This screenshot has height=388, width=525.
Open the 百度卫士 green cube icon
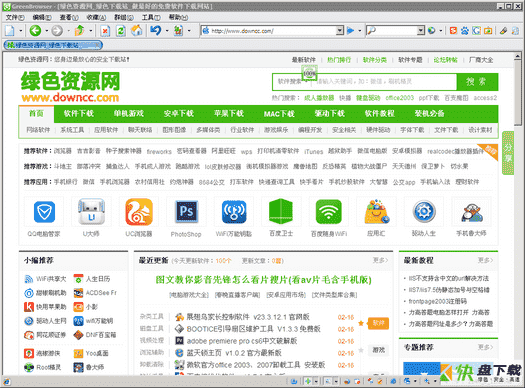(281, 212)
